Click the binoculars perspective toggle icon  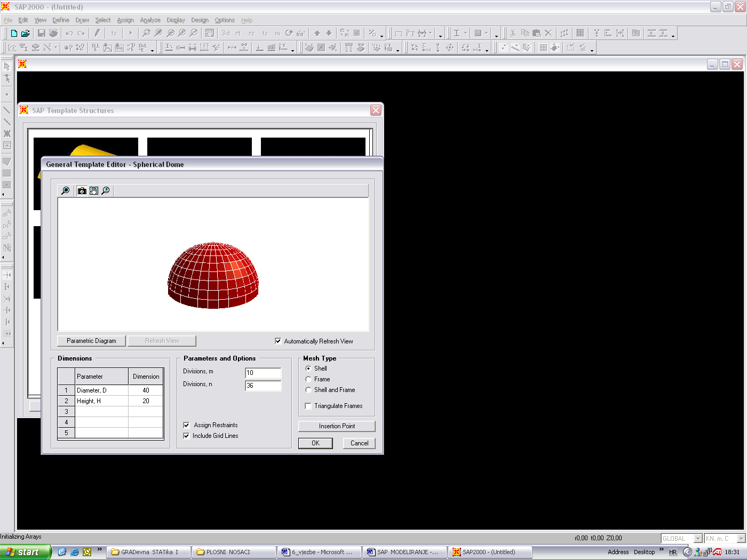point(301,33)
